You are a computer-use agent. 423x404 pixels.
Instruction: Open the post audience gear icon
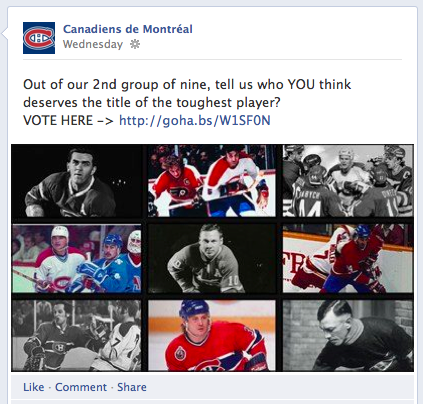[135, 44]
